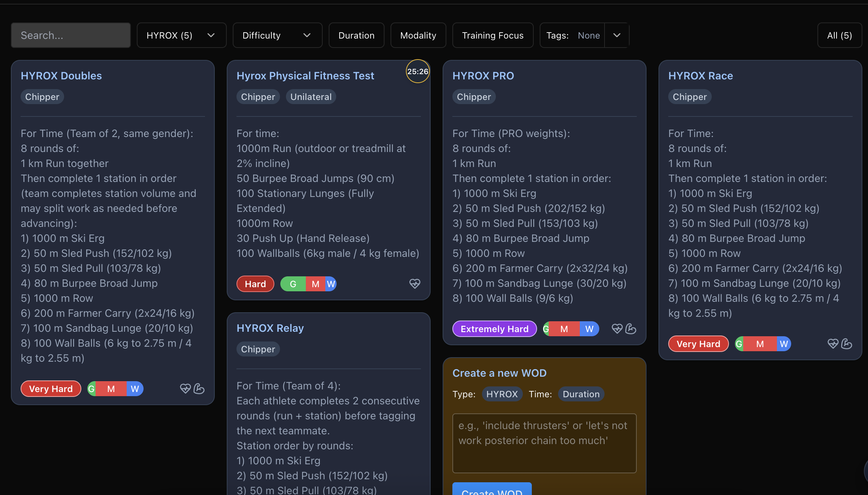The image size is (868, 495).
Task: Select the green G segment on Fitness Test card
Action: [x=293, y=284]
